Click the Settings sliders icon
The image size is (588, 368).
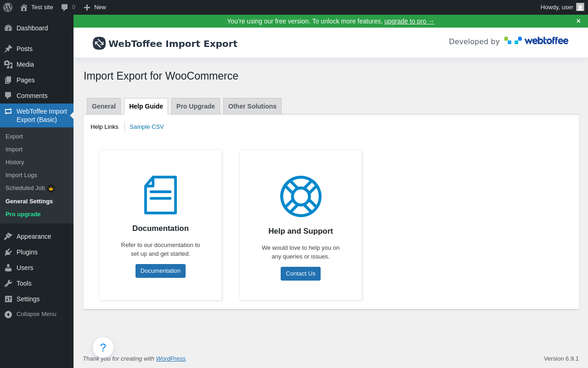click(8, 299)
